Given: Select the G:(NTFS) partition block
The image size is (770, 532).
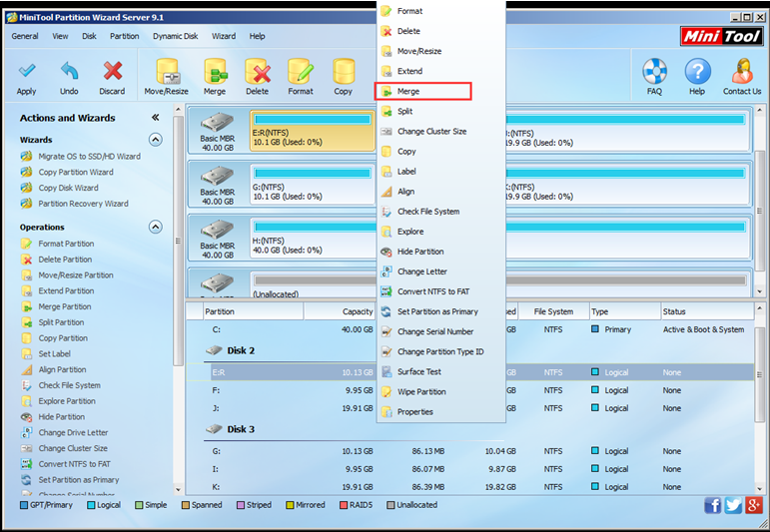Looking at the screenshot, I should (313, 185).
